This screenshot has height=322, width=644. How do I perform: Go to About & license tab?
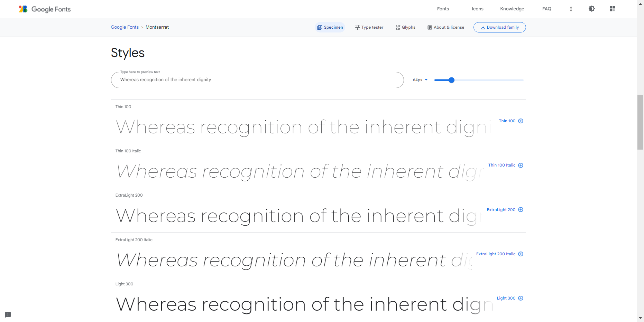point(446,27)
